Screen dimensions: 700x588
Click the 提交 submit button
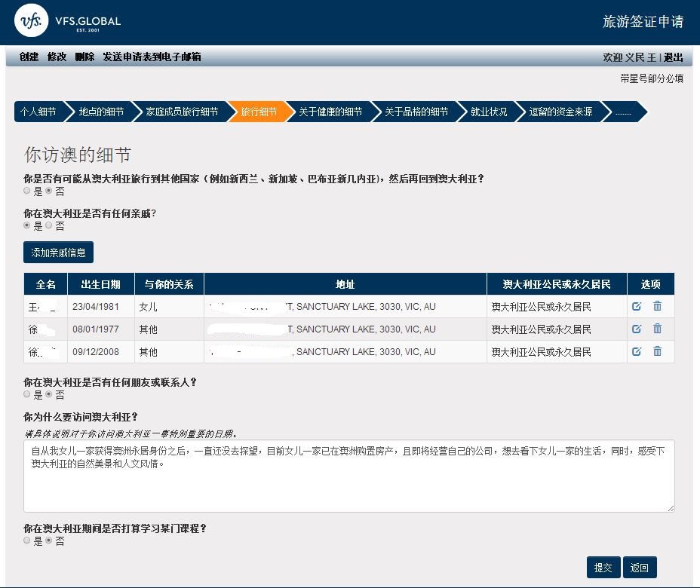point(603,568)
